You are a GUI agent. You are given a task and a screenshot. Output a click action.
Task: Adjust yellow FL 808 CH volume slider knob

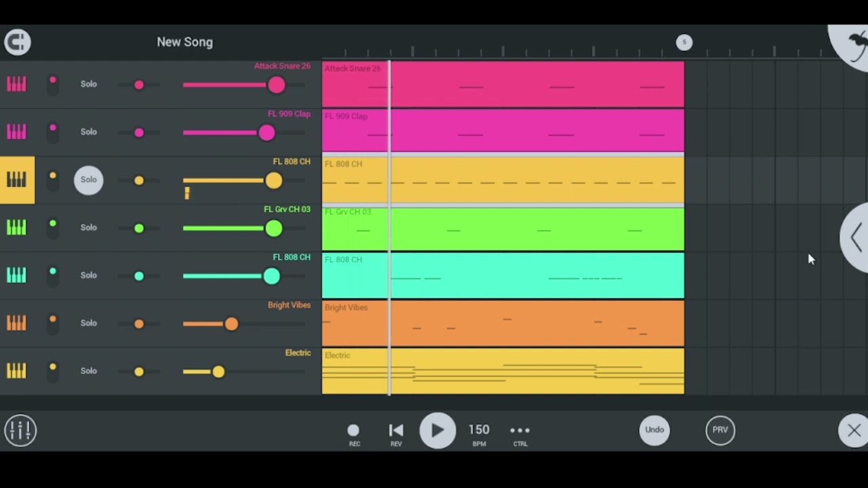[273, 180]
